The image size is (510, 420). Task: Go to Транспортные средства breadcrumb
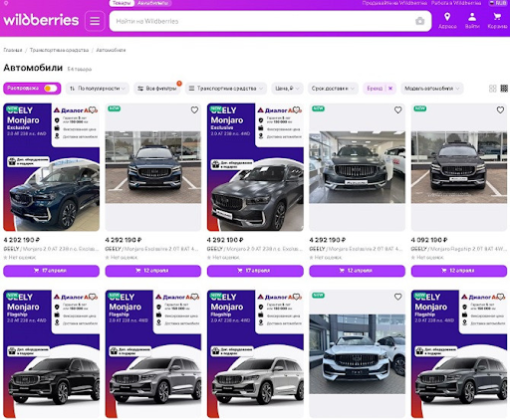click(59, 50)
